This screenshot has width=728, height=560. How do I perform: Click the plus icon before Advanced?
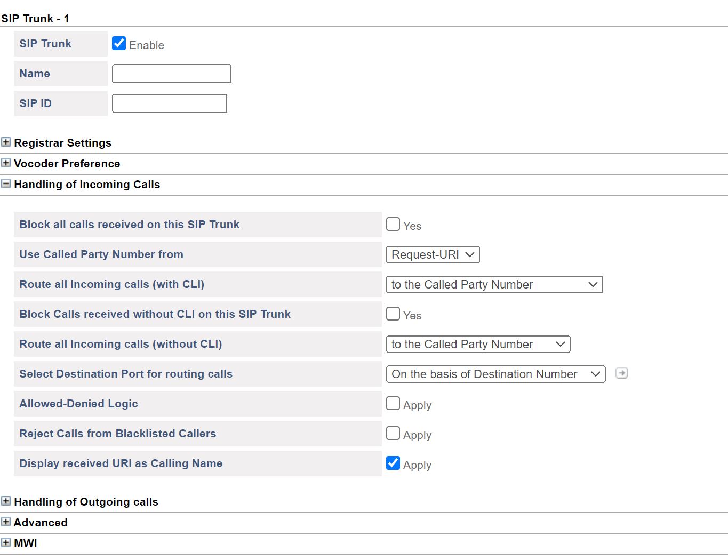(x=6, y=522)
